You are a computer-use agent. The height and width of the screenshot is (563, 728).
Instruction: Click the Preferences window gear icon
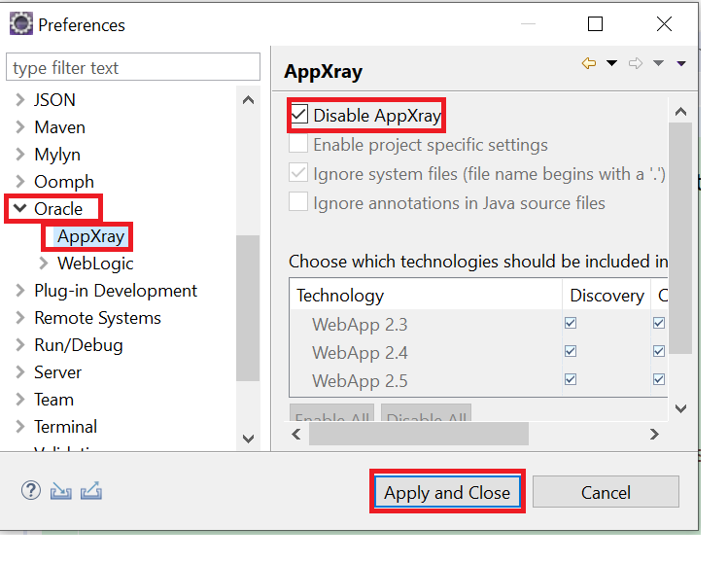(x=20, y=23)
